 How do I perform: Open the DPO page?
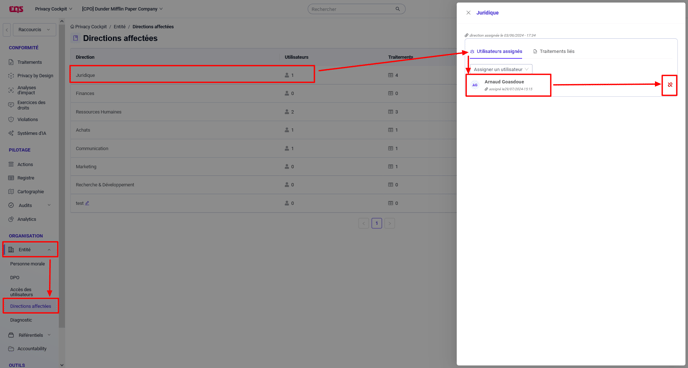point(14,278)
